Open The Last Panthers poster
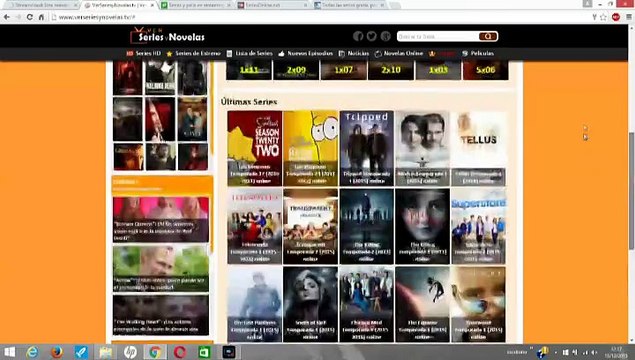The height and width of the screenshot is (360, 635). (x=255, y=304)
